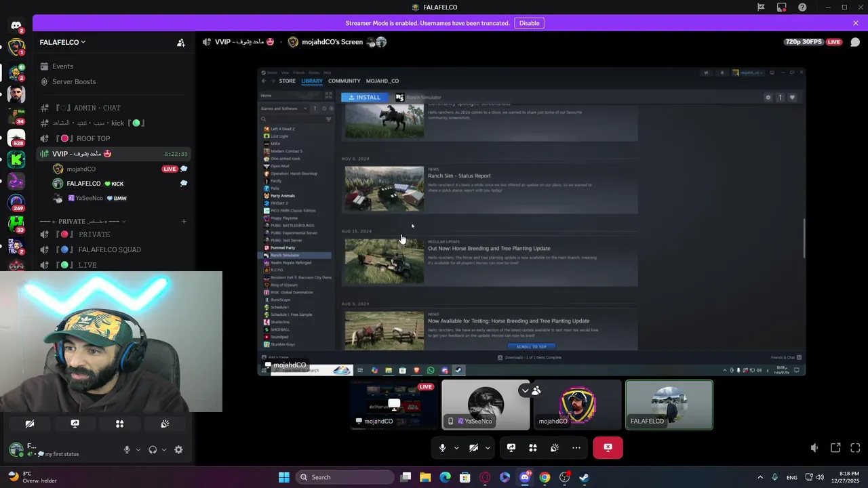Click the Windows taskbar Search box
The image size is (868, 488).
[x=344, y=477]
